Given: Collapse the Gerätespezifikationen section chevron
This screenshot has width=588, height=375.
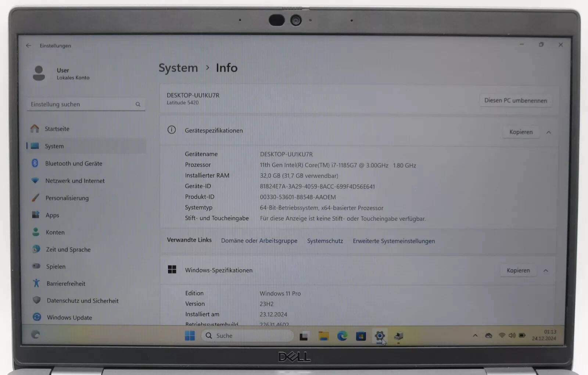Looking at the screenshot, I should coord(549,132).
